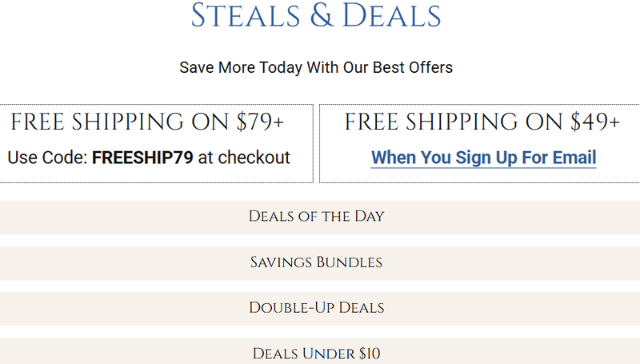This screenshot has height=364, width=640.
Task: Go to Savings Bundles
Action: coord(316,262)
